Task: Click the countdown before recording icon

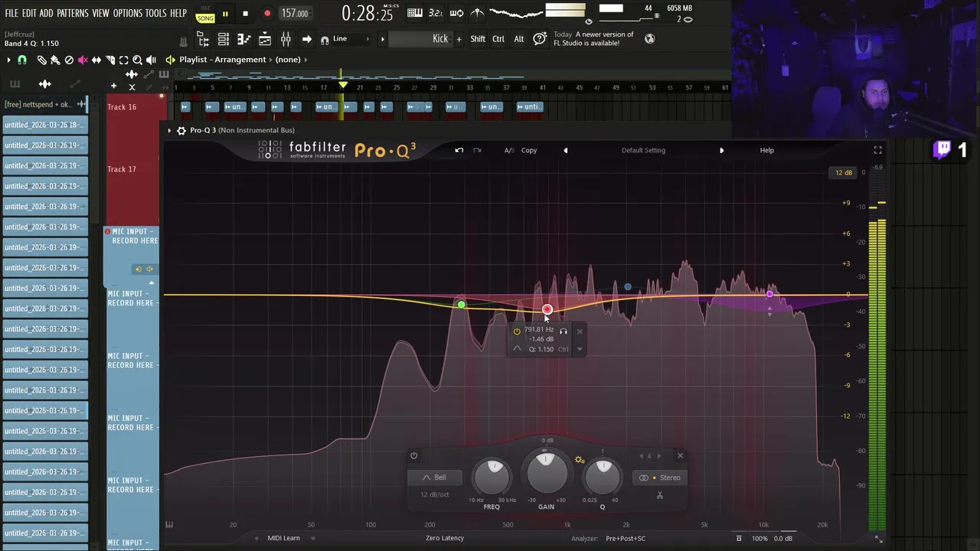Action: click(x=435, y=13)
